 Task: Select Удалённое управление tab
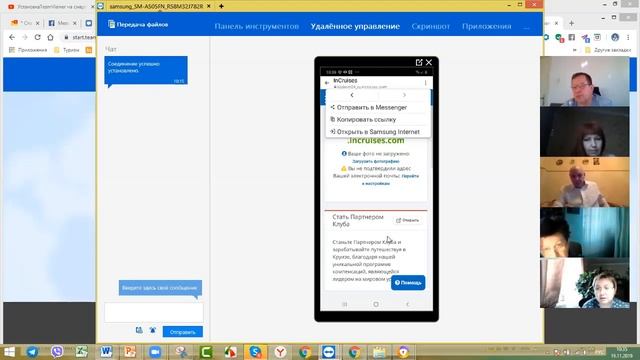coord(355,26)
